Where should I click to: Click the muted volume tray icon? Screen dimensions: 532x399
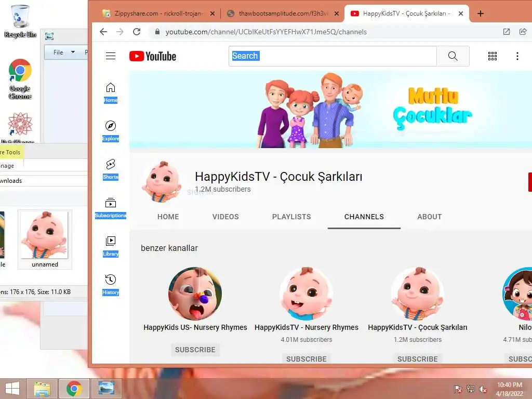coord(483,389)
